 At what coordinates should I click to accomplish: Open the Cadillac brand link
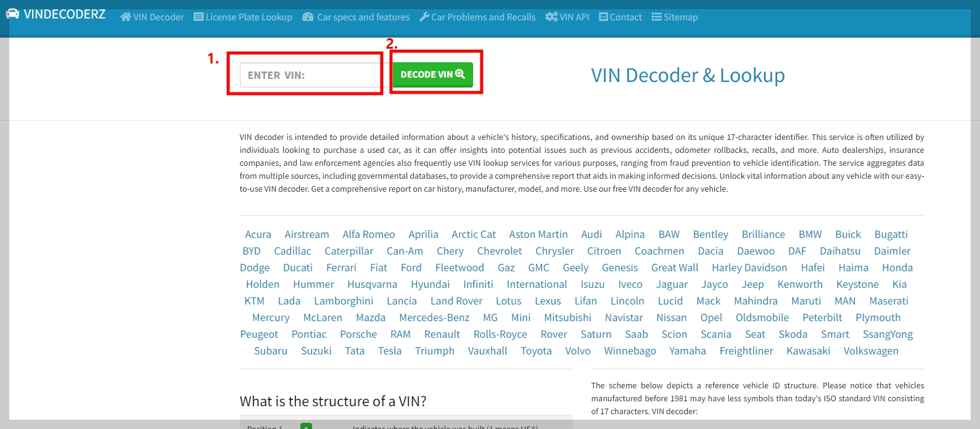tap(292, 251)
